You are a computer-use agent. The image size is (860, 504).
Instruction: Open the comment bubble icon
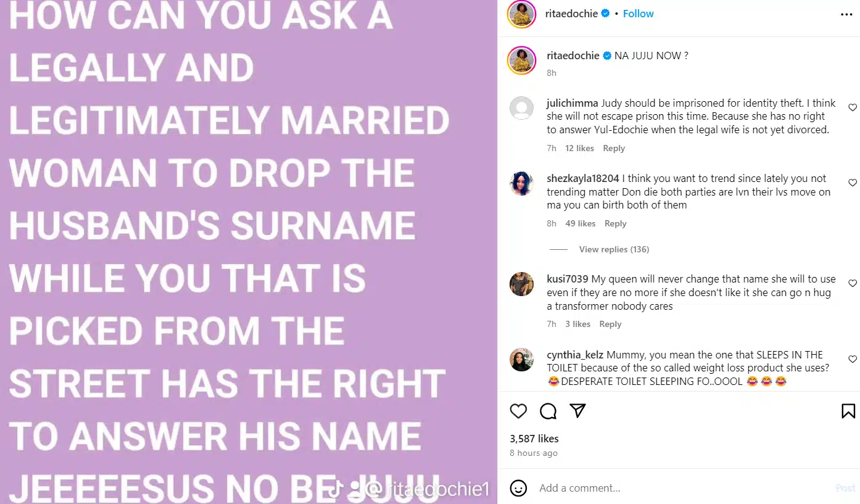tap(548, 411)
